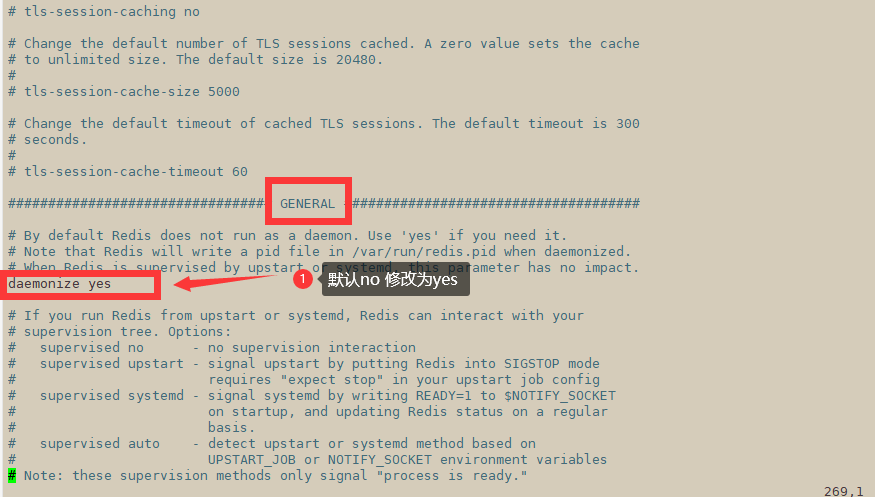Click the red arrow pointing to daemonize

pyautogui.click(x=229, y=282)
